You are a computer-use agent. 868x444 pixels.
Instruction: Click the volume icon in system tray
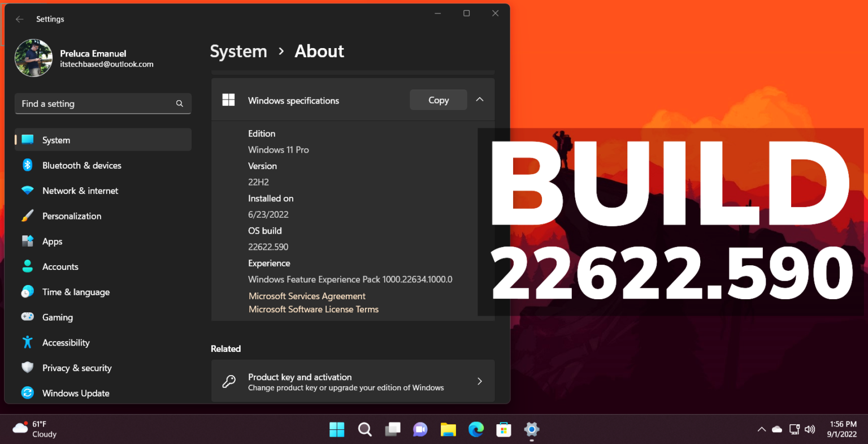[810, 429]
